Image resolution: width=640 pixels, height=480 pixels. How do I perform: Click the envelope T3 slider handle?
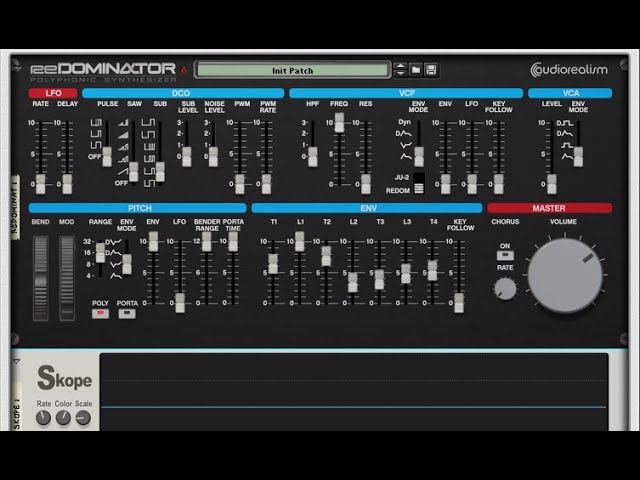point(379,279)
